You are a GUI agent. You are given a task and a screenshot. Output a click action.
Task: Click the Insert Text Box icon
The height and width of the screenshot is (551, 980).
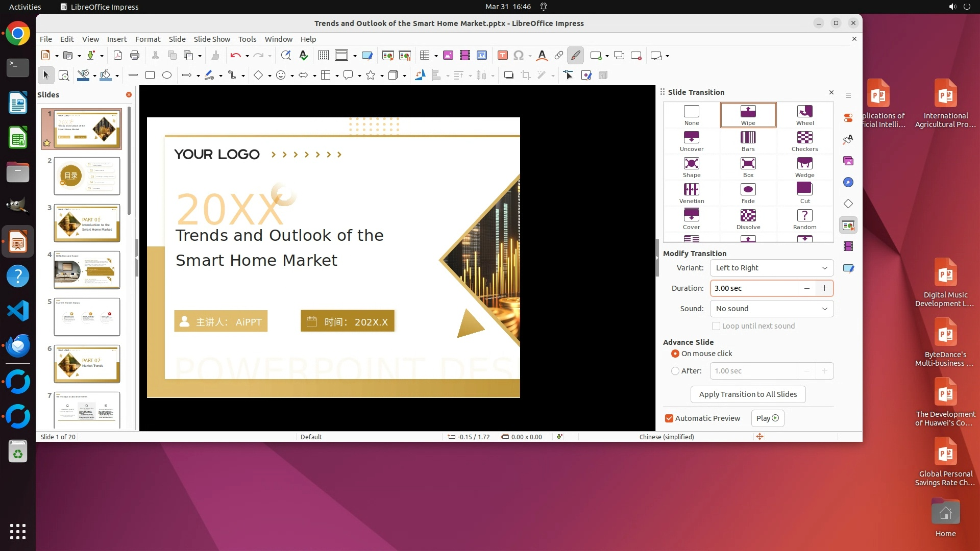pyautogui.click(x=502, y=56)
